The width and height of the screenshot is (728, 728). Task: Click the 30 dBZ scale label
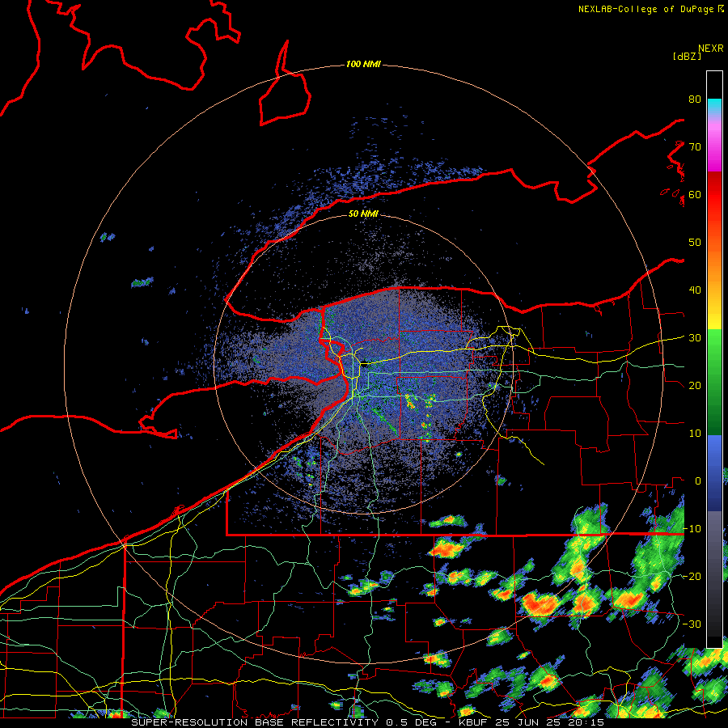click(x=695, y=338)
